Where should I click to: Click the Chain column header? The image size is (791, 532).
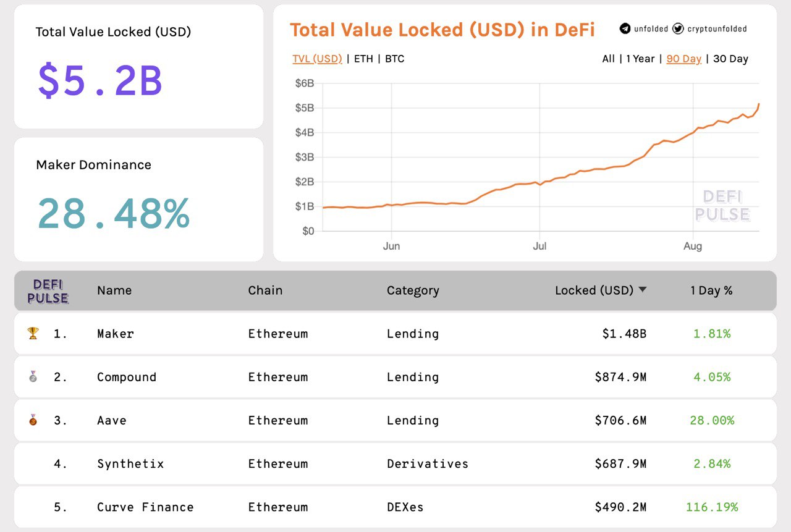(265, 290)
